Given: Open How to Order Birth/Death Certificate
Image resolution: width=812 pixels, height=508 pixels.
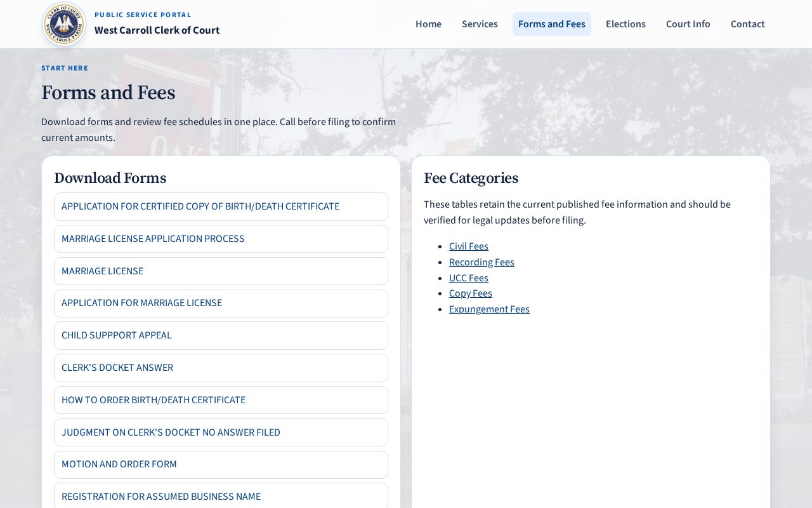Looking at the screenshot, I should (221, 400).
